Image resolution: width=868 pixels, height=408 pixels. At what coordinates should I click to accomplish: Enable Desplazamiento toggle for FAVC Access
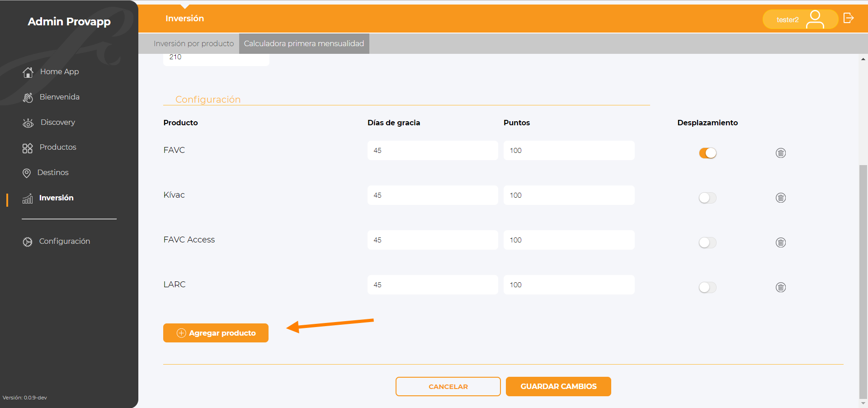708,242
